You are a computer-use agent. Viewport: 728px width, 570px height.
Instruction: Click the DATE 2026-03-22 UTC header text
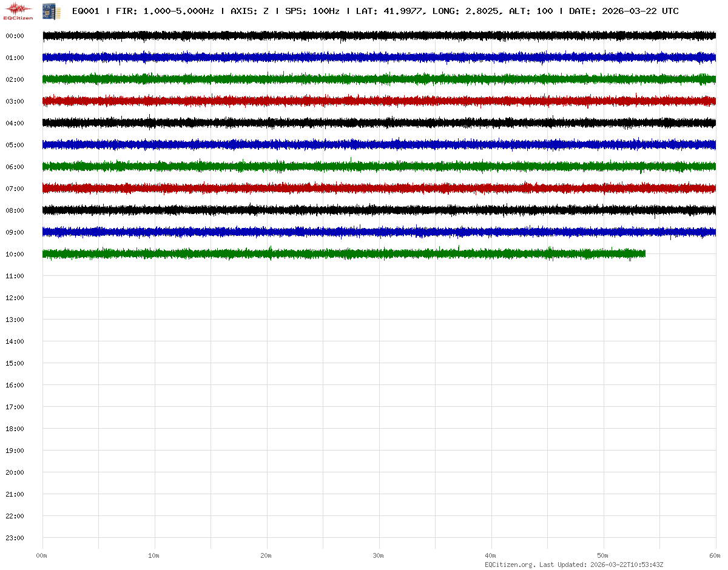pos(624,11)
